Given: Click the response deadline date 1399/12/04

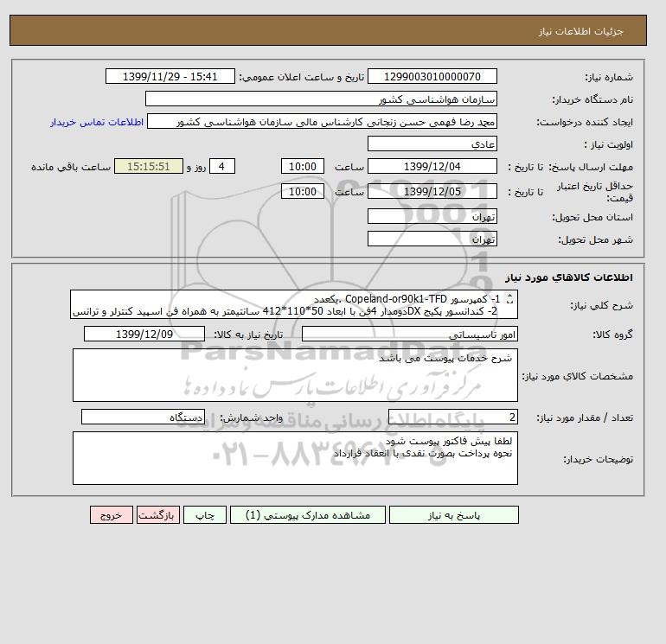Looking at the screenshot, I should (x=432, y=167).
